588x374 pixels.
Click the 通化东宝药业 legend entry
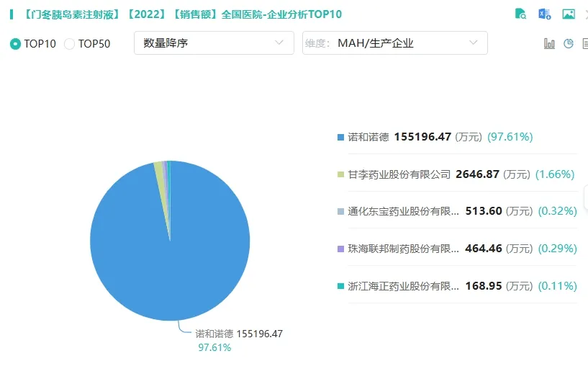tap(404, 211)
